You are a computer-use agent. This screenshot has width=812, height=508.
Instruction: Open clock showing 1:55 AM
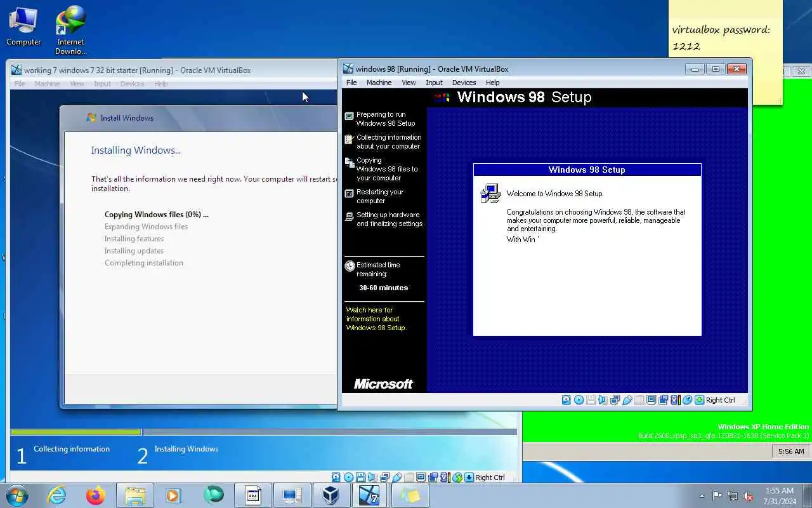pos(780,495)
